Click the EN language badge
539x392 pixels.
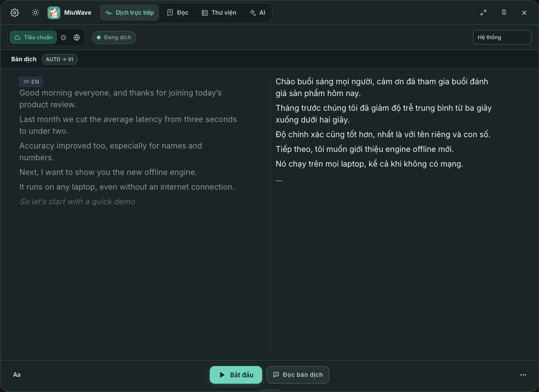click(x=31, y=82)
